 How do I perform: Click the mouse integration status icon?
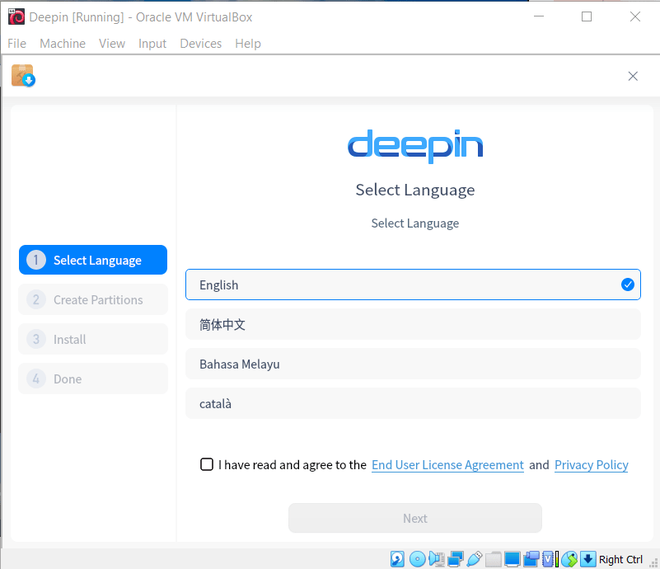pyautogui.click(x=570, y=559)
